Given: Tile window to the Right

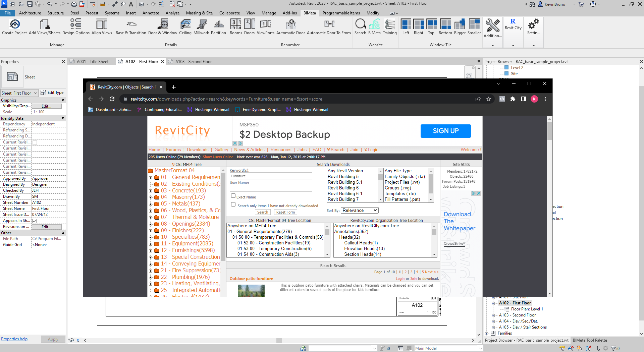Looking at the screenshot, I should tap(419, 27).
